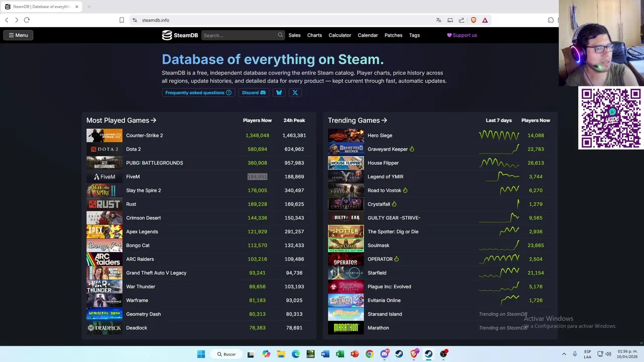Image resolution: width=644 pixels, height=362 pixels.
Task: Open Brave Shields lion icon
Action: [473, 20]
